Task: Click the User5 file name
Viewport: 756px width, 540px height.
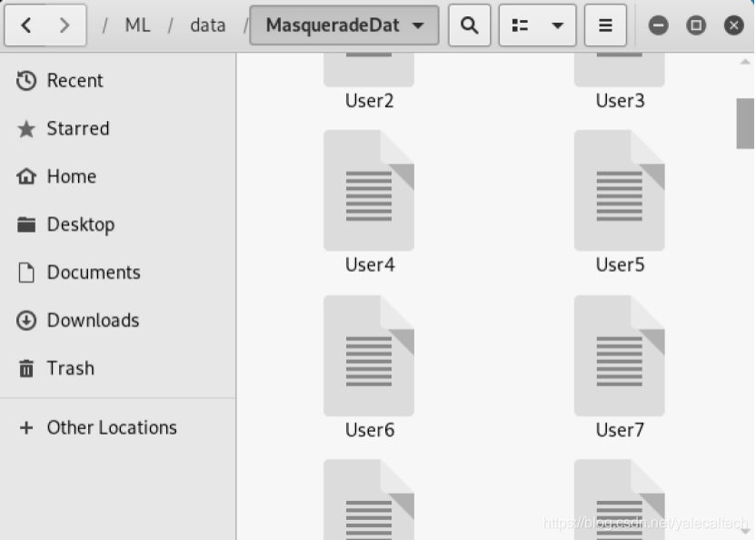Action: [x=620, y=265]
